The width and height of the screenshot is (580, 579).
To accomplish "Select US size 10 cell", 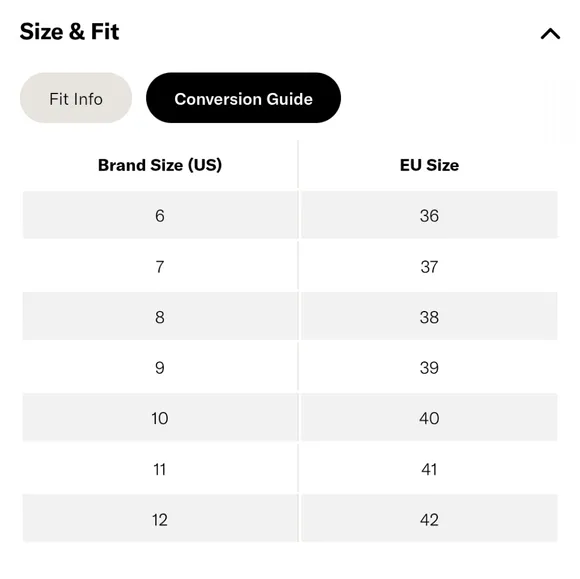I will [160, 417].
